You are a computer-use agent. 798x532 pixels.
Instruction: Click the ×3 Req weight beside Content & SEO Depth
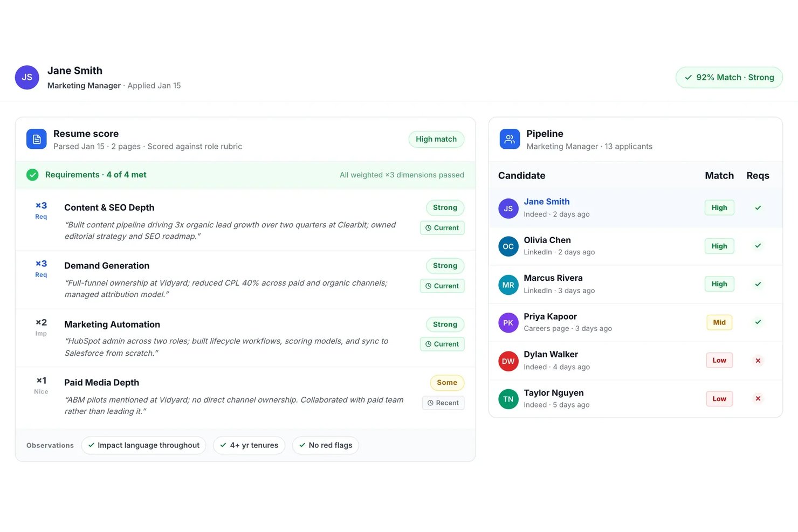[x=41, y=211]
